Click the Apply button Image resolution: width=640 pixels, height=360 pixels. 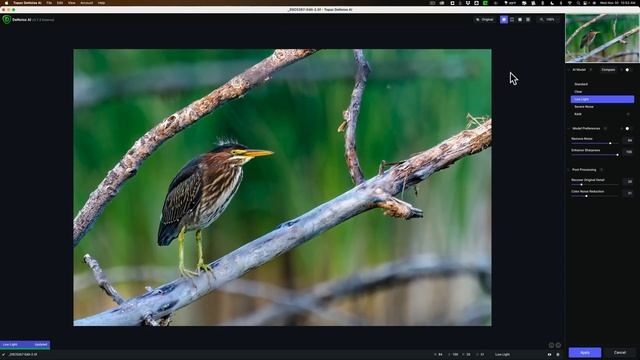585,353
